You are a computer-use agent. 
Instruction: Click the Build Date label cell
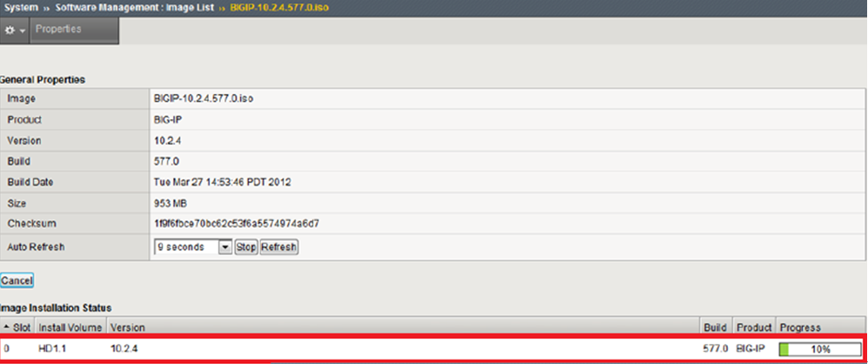click(75, 182)
